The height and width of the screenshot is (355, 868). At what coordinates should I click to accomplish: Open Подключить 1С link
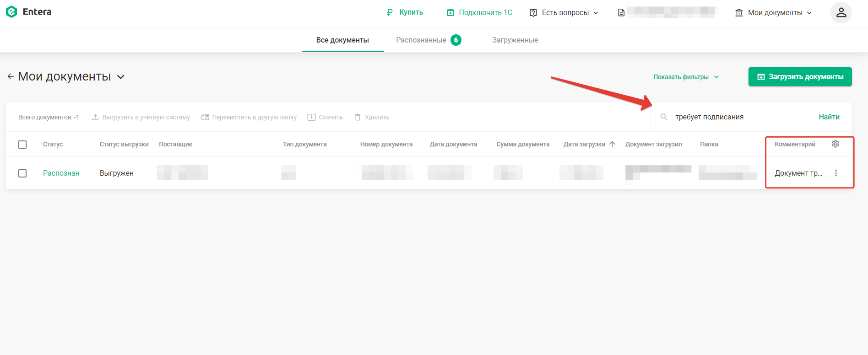tap(479, 12)
